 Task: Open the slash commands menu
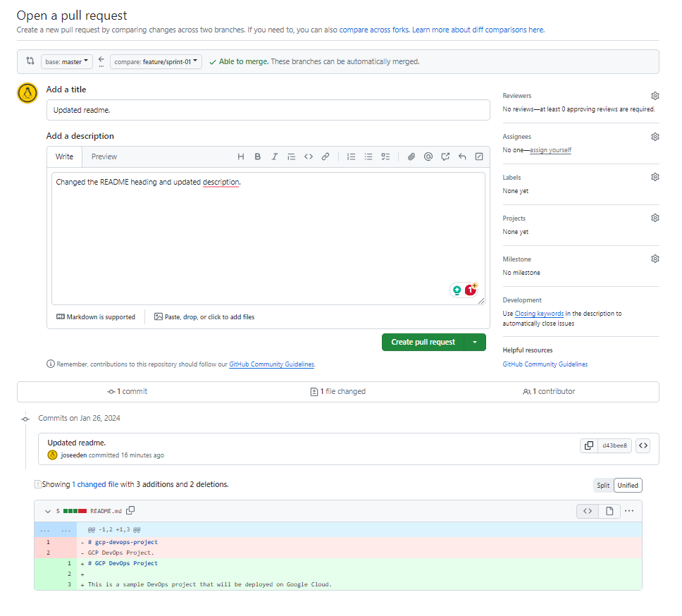point(479,156)
